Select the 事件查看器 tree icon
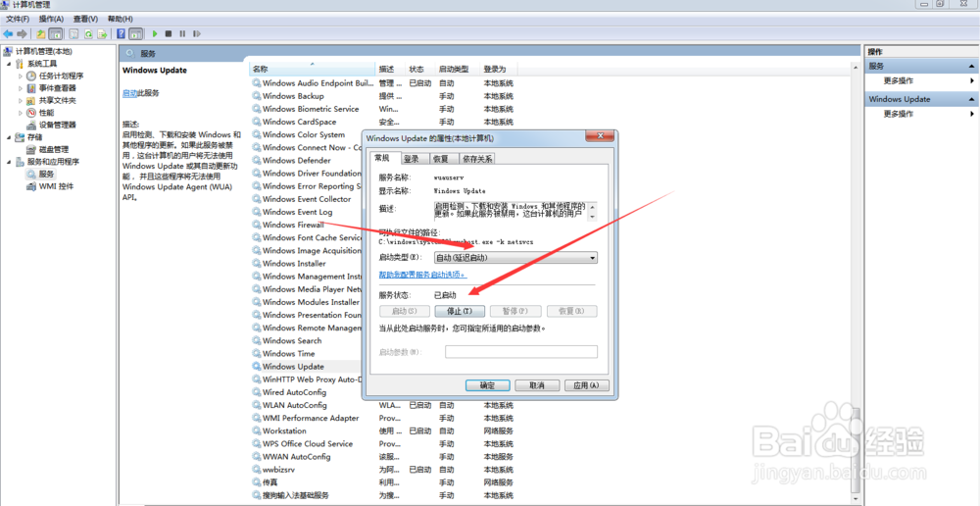This screenshot has width=980, height=506. point(31,88)
